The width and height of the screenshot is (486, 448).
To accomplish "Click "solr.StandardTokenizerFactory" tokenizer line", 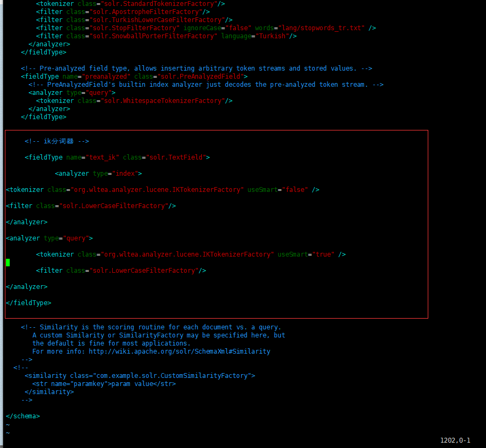I will 131,4.
